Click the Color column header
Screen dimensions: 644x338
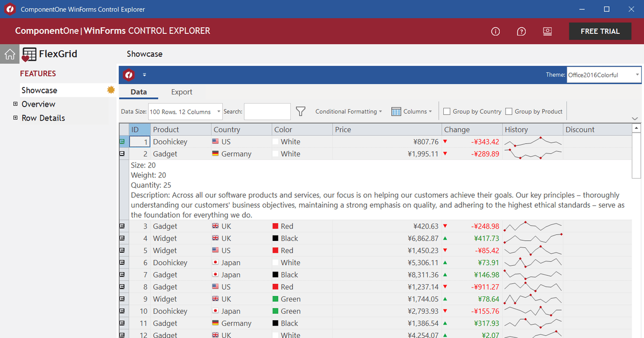click(x=302, y=129)
